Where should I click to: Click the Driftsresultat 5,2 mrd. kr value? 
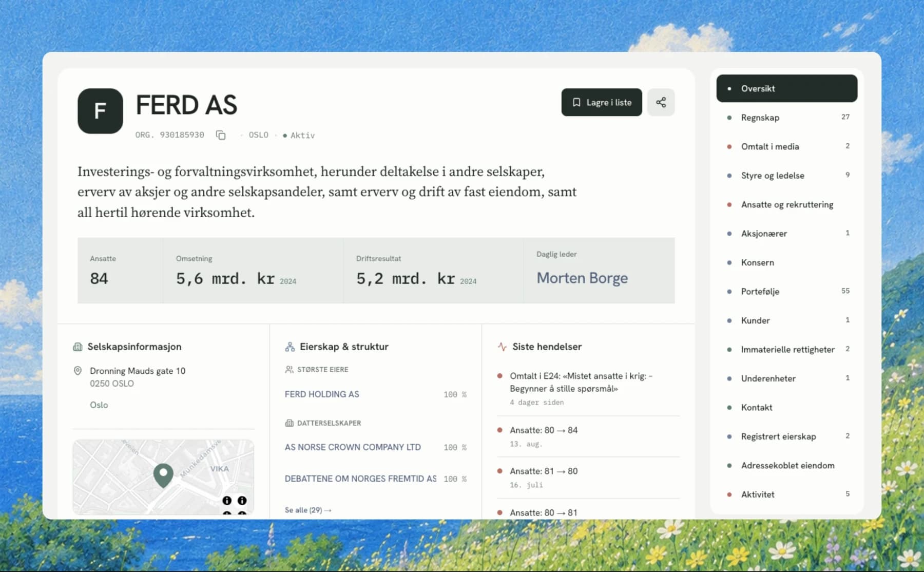[x=406, y=279]
